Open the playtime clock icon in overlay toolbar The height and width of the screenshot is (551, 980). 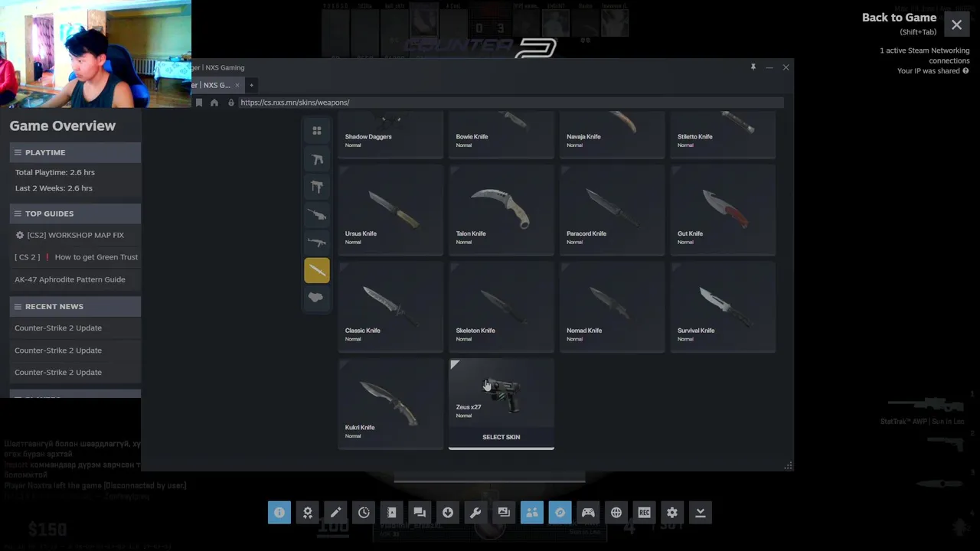tap(364, 513)
